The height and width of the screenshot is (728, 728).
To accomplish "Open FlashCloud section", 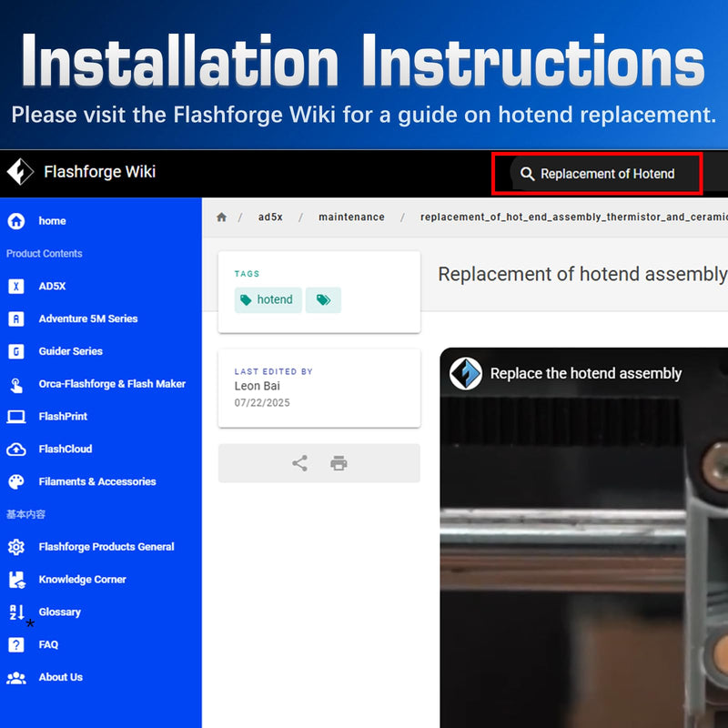I will pos(66,449).
